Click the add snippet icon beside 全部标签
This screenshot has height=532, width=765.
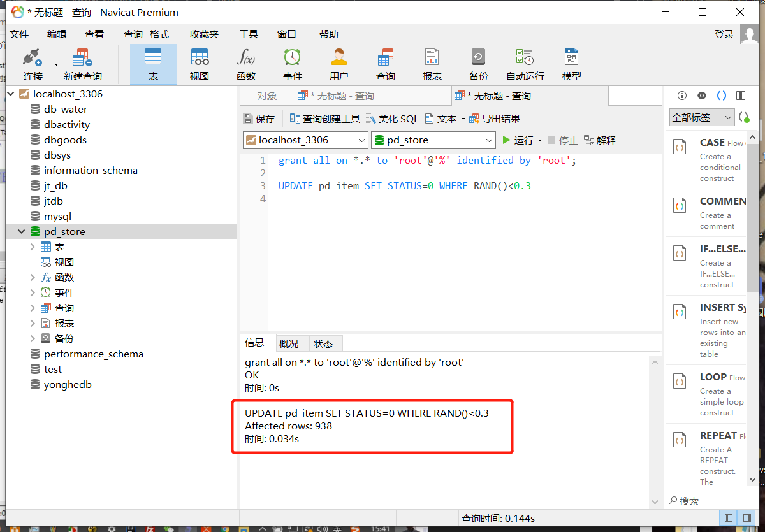click(744, 117)
